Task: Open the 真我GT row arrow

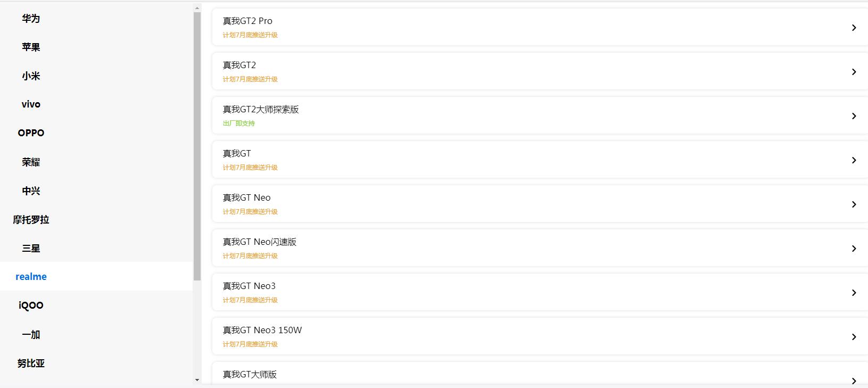Action: click(854, 160)
